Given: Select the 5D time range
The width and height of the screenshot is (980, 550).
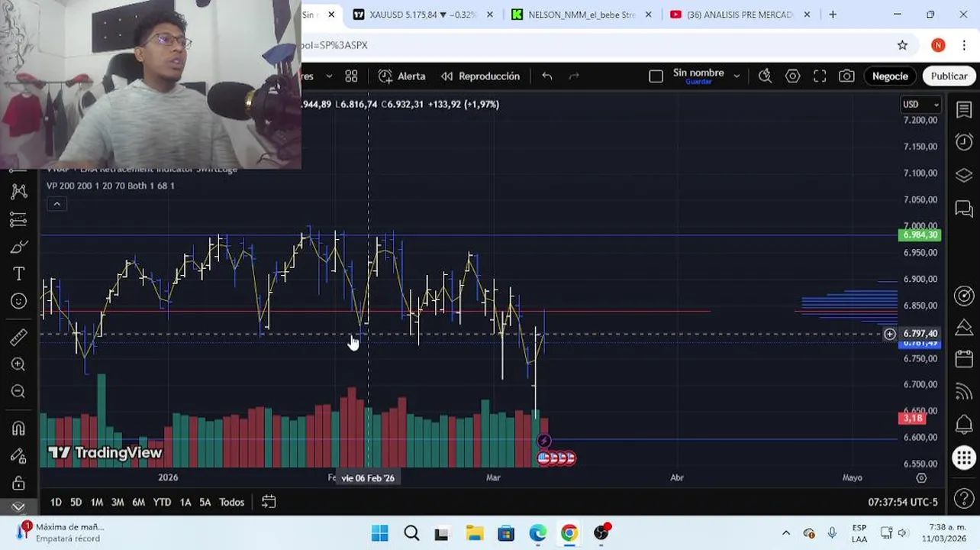Looking at the screenshot, I should pos(76,502).
